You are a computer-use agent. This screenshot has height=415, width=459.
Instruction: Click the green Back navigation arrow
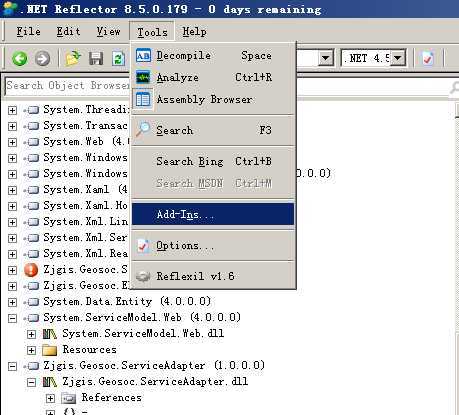pyautogui.click(x=20, y=59)
